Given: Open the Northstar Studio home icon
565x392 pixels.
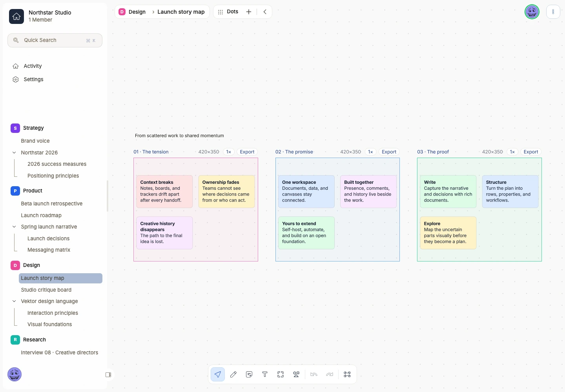Looking at the screenshot, I should [x=16, y=16].
